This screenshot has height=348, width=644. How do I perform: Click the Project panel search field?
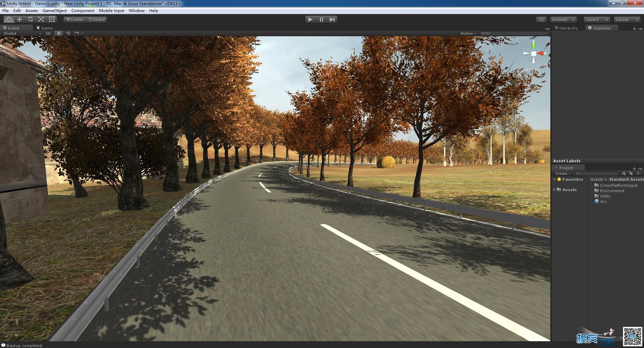[x=597, y=173]
